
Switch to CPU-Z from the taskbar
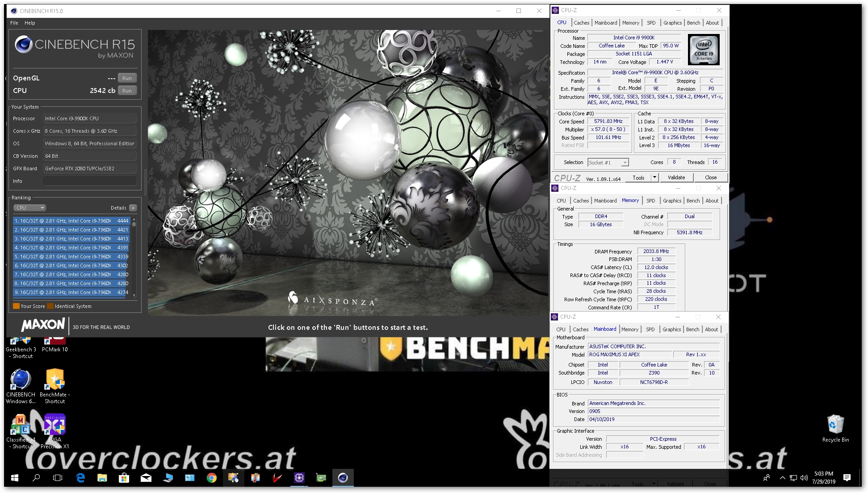[299, 478]
